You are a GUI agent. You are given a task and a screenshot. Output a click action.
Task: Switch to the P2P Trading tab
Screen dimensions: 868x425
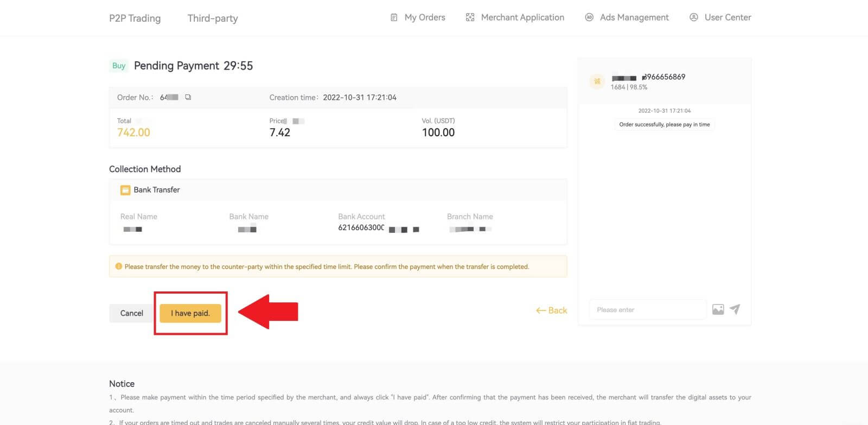tap(135, 18)
